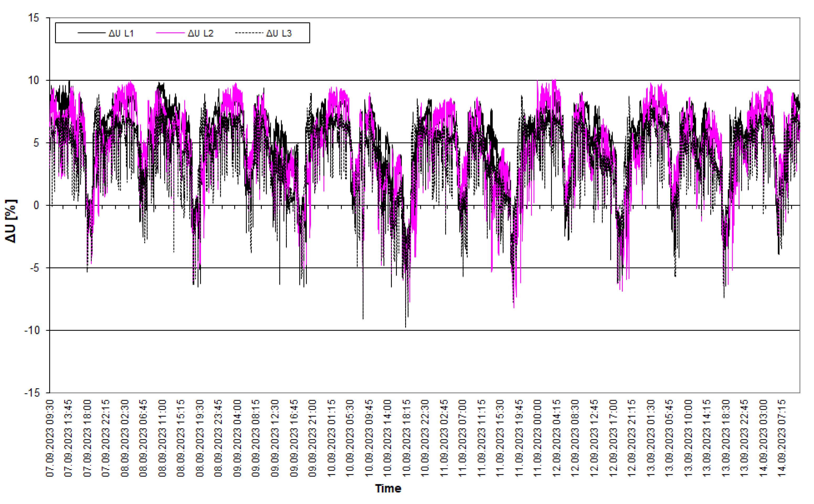Screen dimensions: 814x504
Task: Click the Time axis title
Action: pyautogui.click(x=388, y=488)
